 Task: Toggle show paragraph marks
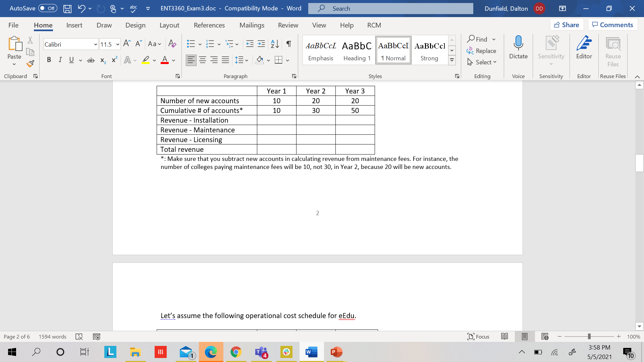288,44
